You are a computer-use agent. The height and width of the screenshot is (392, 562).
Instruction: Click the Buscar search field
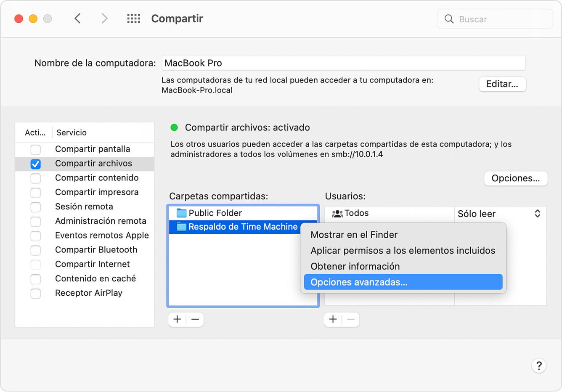pyautogui.click(x=495, y=19)
